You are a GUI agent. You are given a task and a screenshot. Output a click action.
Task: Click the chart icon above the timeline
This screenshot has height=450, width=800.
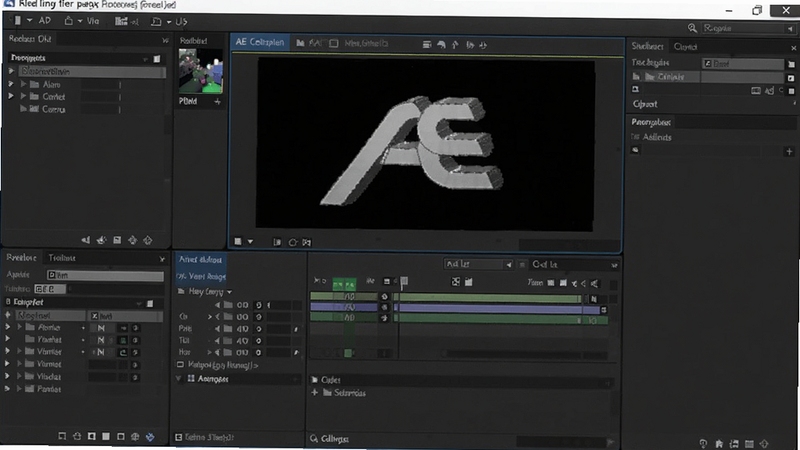468,282
